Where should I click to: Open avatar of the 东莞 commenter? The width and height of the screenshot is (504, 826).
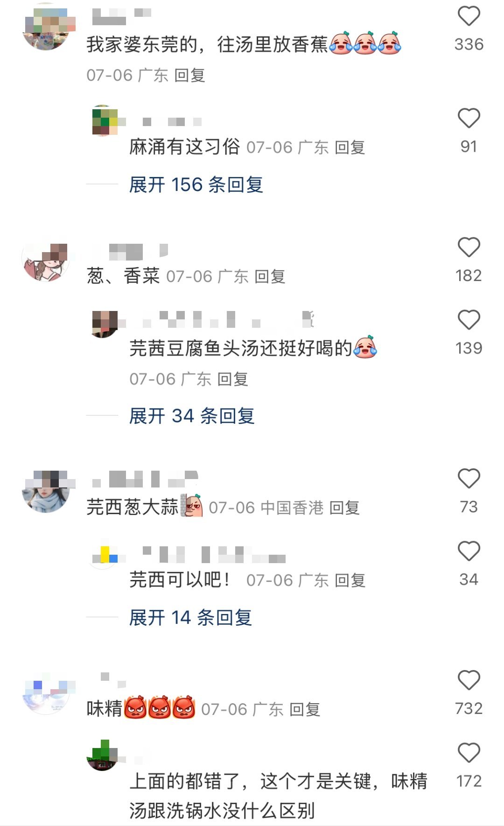click(x=46, y=27)
